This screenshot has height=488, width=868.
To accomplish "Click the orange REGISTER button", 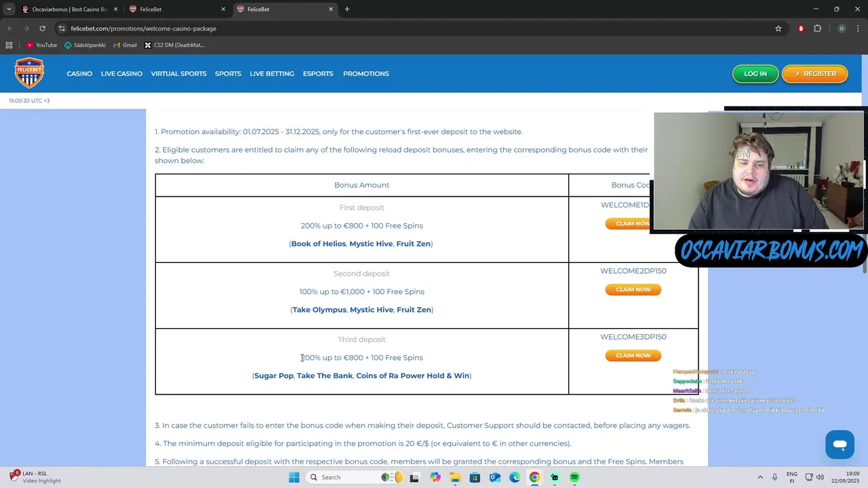I will click(x=815, y=73).
